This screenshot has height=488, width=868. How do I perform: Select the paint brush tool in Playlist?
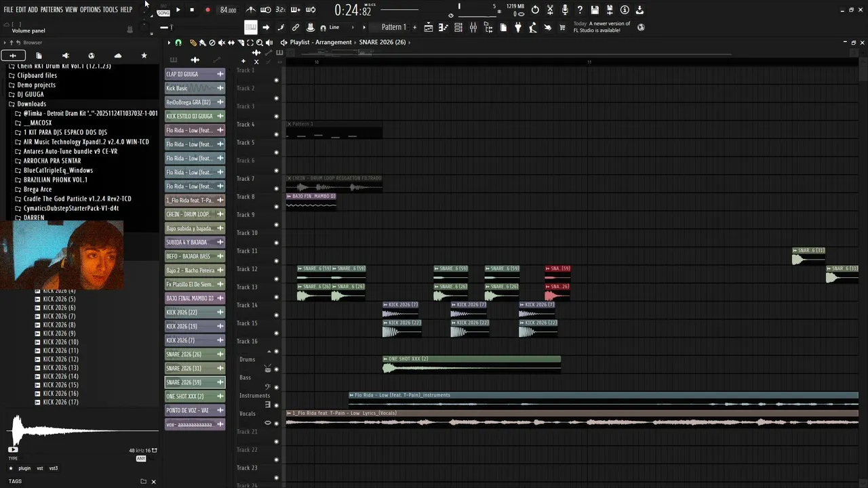202,43
